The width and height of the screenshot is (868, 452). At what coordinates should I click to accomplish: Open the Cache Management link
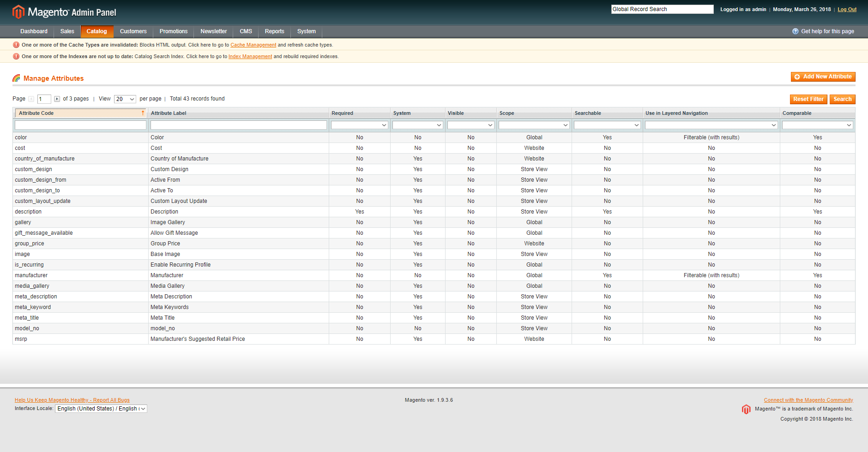tap(253, 45)
